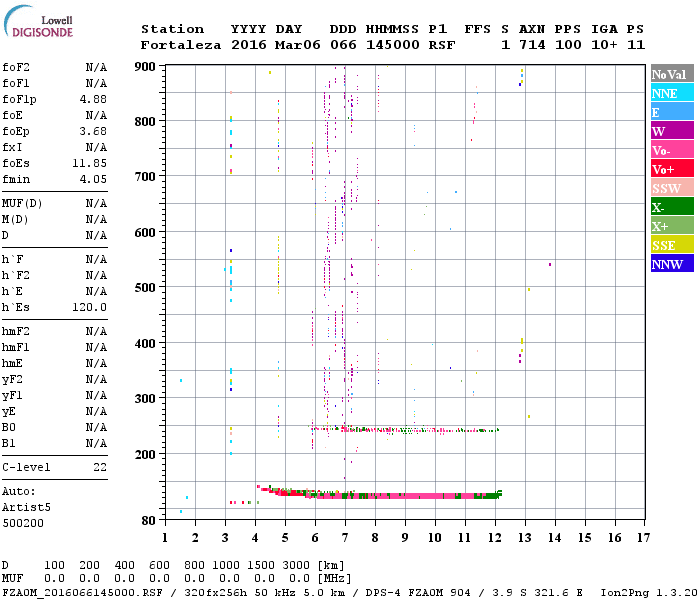Viewport: 700px width, 600px height.
Task: Click the Artist5 auto-scaling label
Action: point(26,508)
